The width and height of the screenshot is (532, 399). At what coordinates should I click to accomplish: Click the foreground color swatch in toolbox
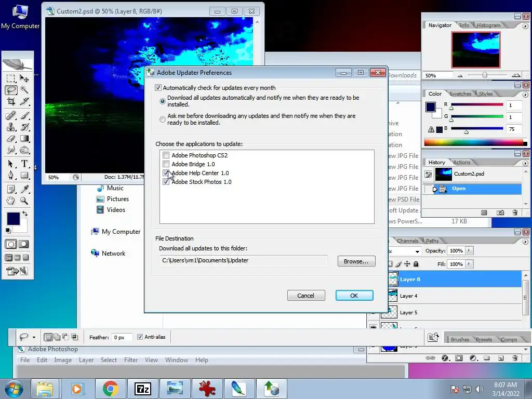coord(13,219)
